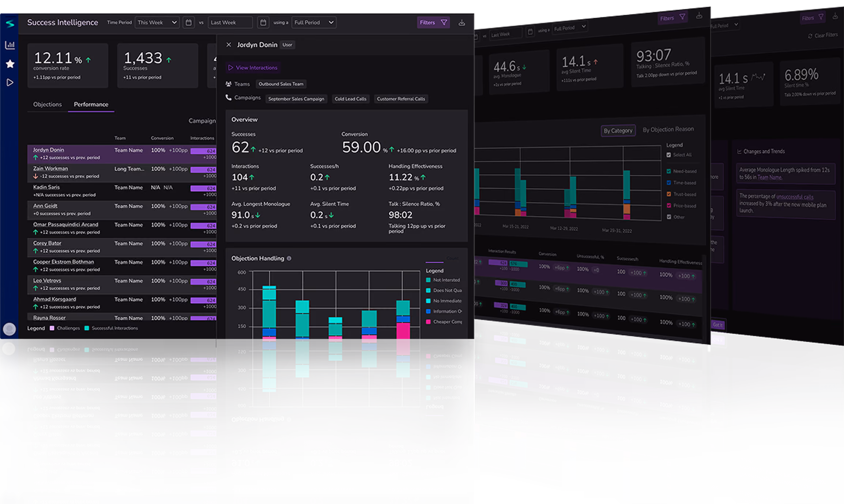The width and height of the screenshot is (844, 504).
Task: Select the Zain Workman table row
Action: (x=122, y=173)
